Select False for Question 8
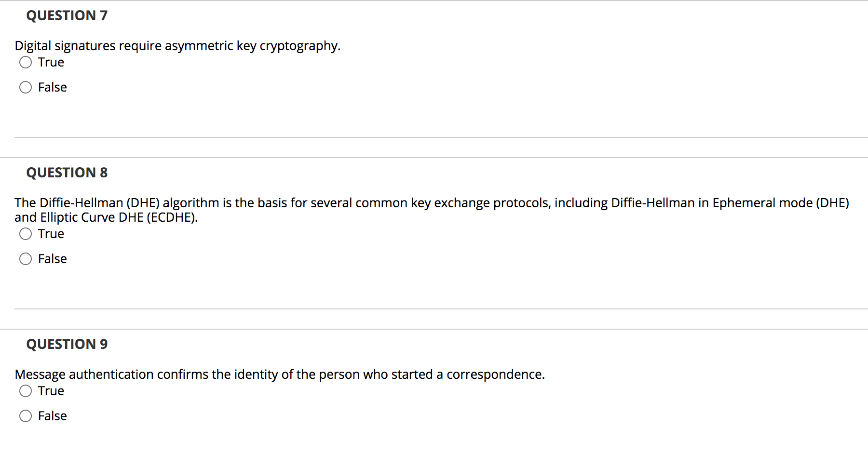The image size is (868, 454). tap(26, 259)
